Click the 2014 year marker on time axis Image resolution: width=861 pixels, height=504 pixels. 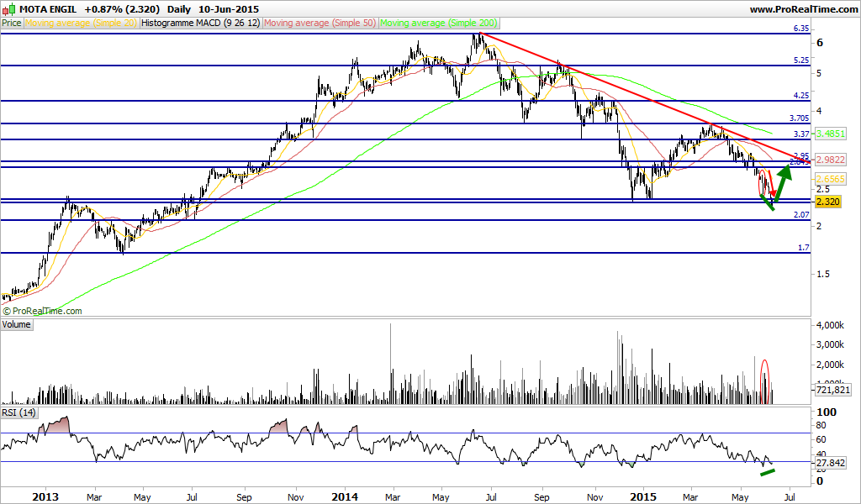pyautogui.click(x=344, y=497)
